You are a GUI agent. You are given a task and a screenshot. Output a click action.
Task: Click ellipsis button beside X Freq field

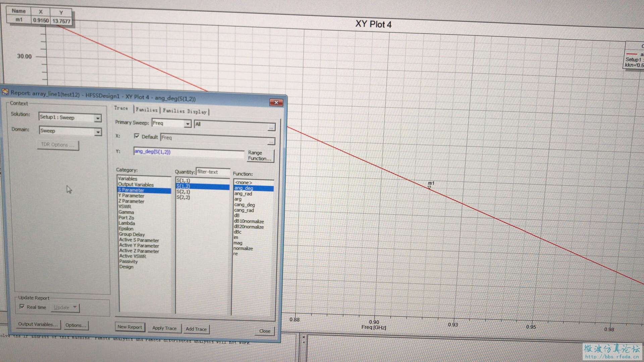[x=271, y=141]
